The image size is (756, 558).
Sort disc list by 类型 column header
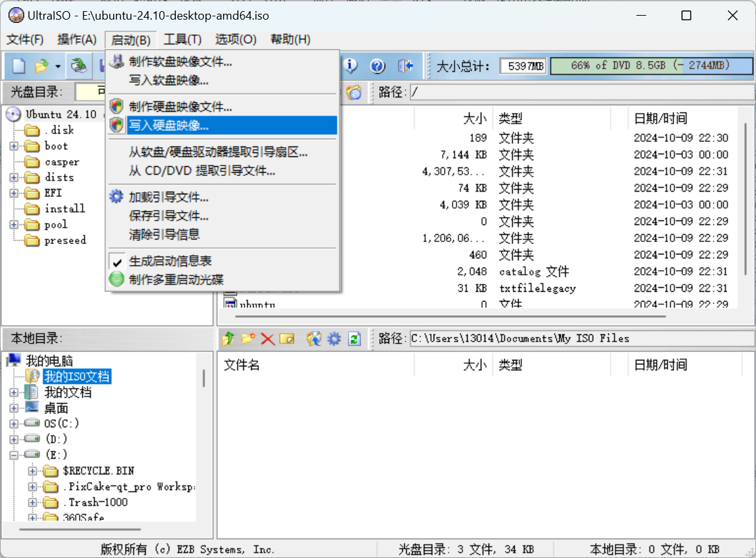(x=551, y=118)
